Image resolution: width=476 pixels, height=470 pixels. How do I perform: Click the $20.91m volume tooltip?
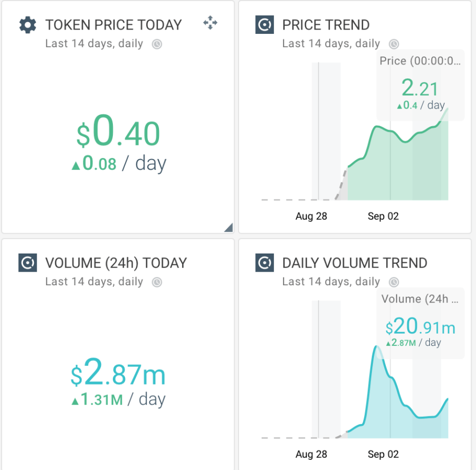pyautogui.click(x=420, y=327)
